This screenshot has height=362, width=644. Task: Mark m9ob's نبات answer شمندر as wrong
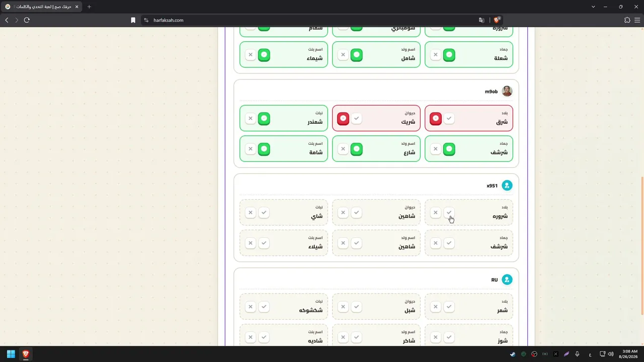(251, 119)
